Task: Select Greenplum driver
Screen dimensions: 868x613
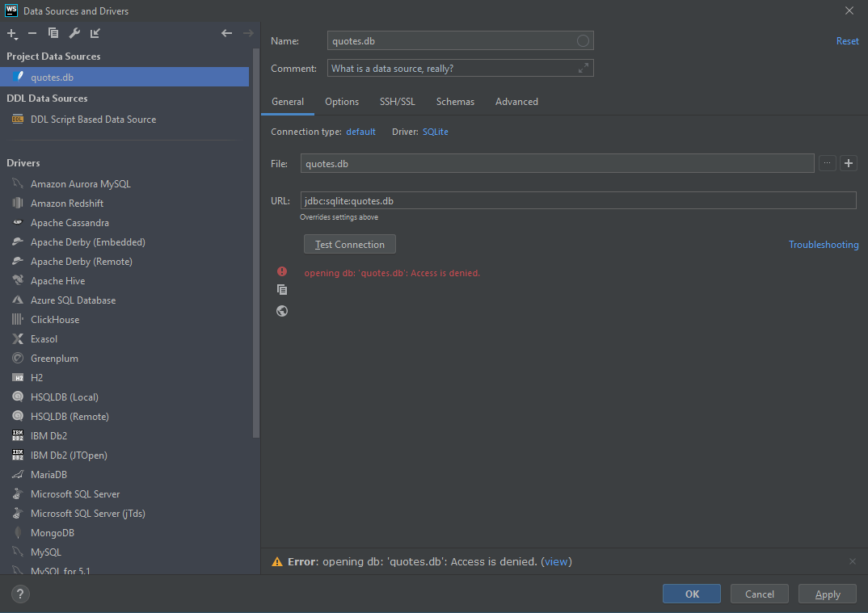Action: 124,358
